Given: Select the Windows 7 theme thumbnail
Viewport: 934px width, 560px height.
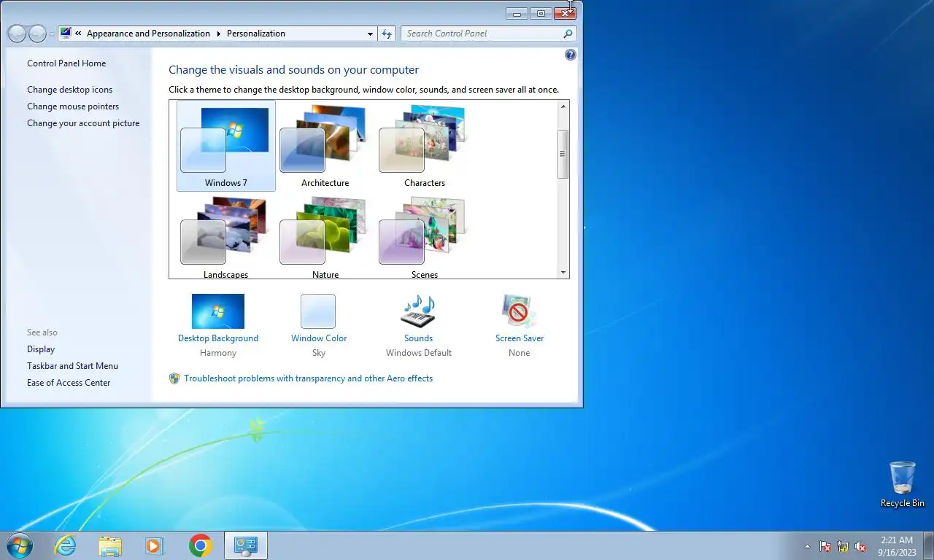Looking at the screenshot, I should tap(225, 146).
